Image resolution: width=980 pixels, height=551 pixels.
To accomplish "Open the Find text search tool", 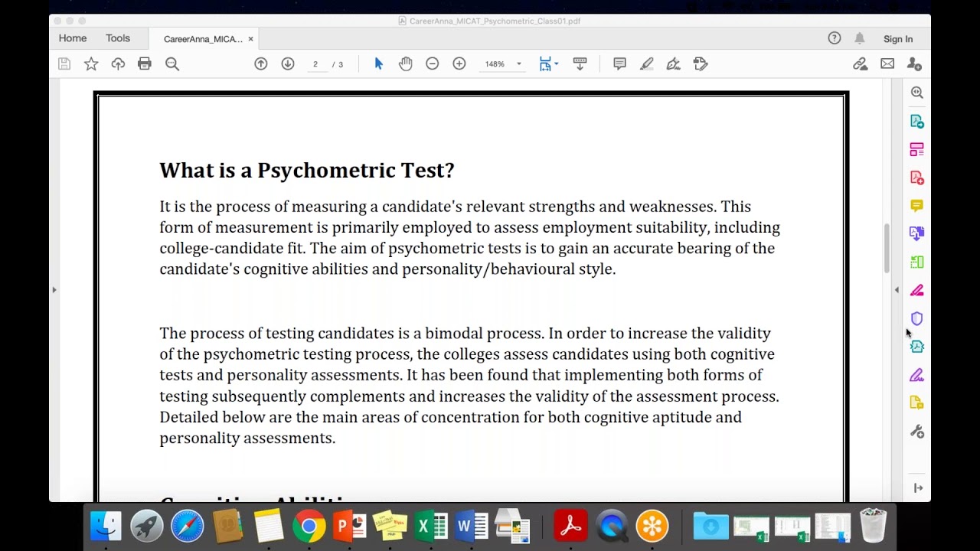I will click(172, 64).
